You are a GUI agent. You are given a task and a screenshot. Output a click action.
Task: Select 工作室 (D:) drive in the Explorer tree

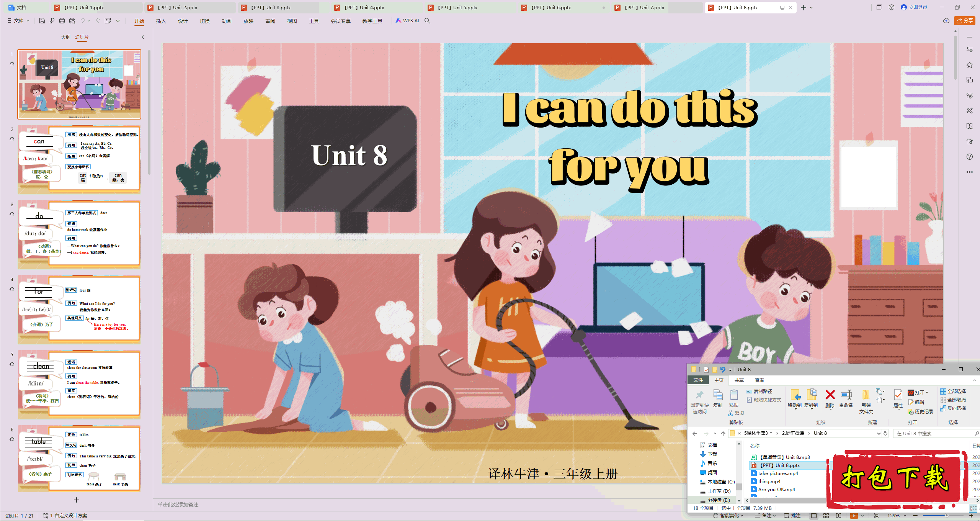715,491
